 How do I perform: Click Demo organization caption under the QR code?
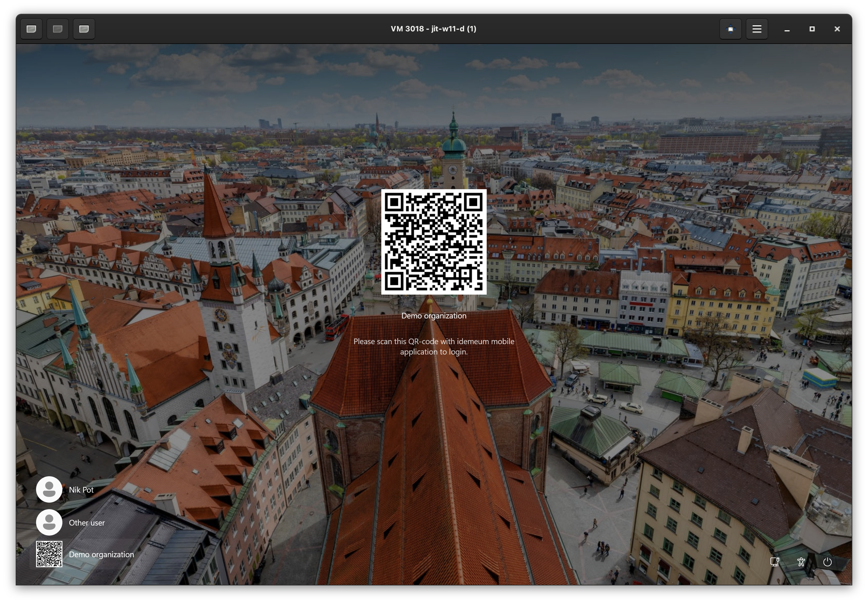[x=433, y=316]
